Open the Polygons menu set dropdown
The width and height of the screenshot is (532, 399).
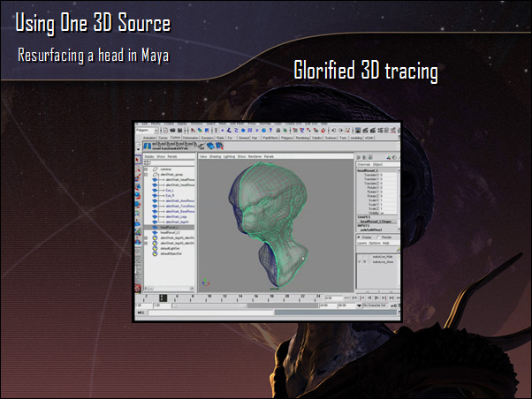(x=156, y=131)
